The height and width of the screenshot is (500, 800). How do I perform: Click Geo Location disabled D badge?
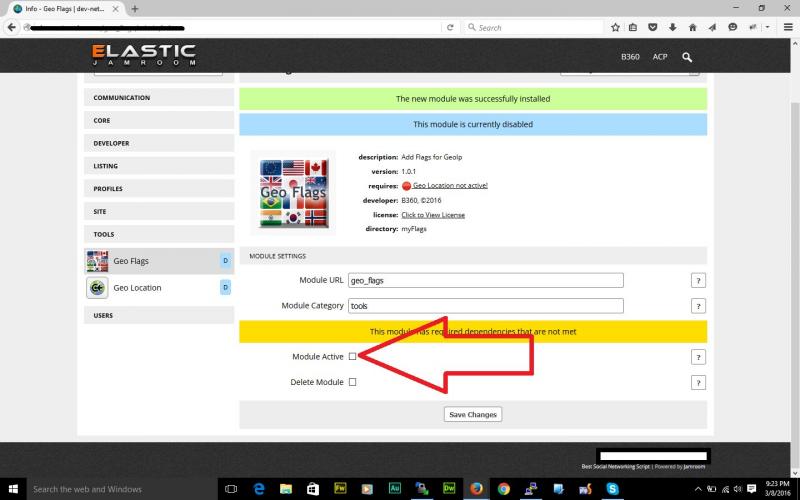point(226,288)
